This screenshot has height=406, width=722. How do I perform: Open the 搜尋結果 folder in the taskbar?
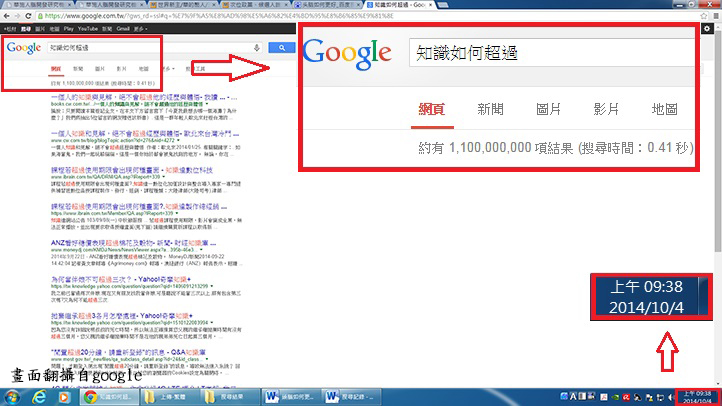point(229,396)
